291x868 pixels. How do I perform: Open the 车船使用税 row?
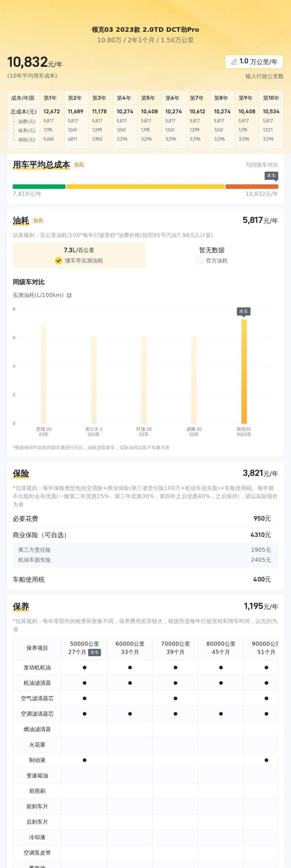click(x=145, y=579)
